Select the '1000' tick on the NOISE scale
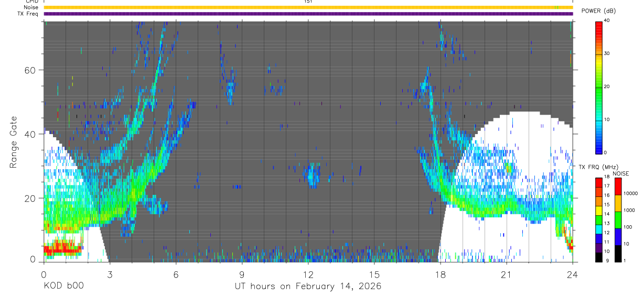The width and height of the screenshot is (644, 297). (x=628, y=210)
